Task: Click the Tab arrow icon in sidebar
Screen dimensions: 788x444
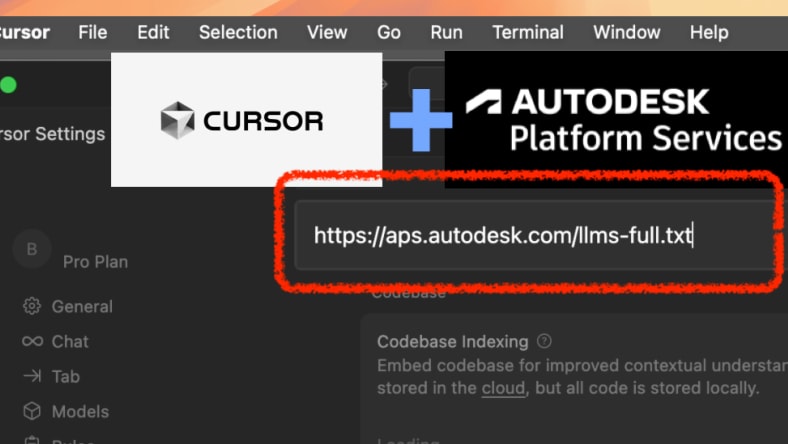Action: [x=32, y=376]
